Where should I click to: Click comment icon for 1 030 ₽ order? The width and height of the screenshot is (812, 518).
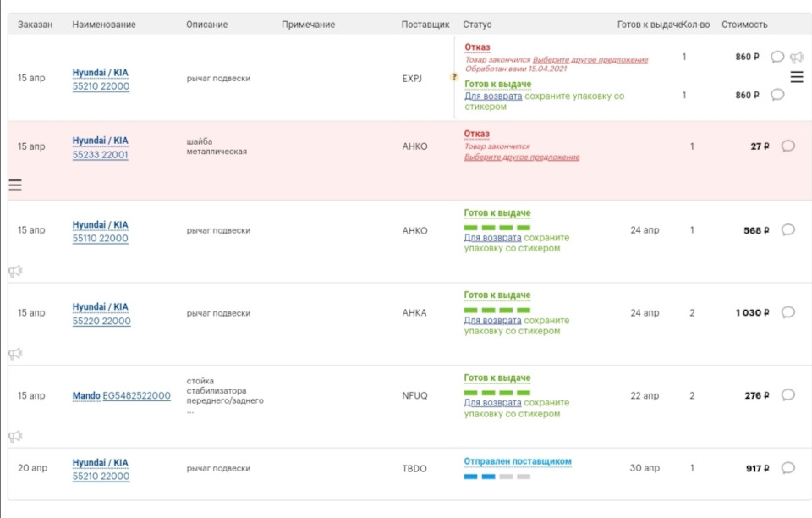787,312
